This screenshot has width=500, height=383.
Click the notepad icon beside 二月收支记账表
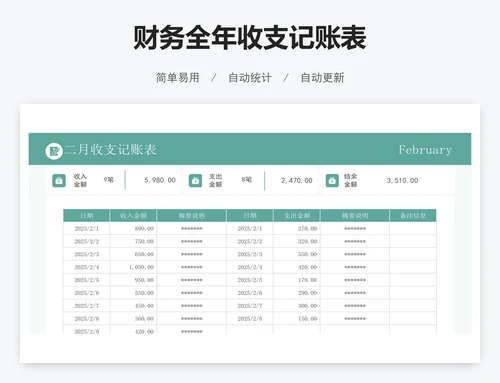tap(54, 151)
